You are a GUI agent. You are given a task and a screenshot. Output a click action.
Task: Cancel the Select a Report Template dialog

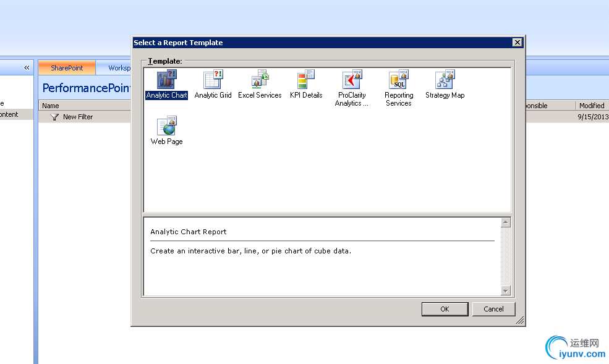493,309
